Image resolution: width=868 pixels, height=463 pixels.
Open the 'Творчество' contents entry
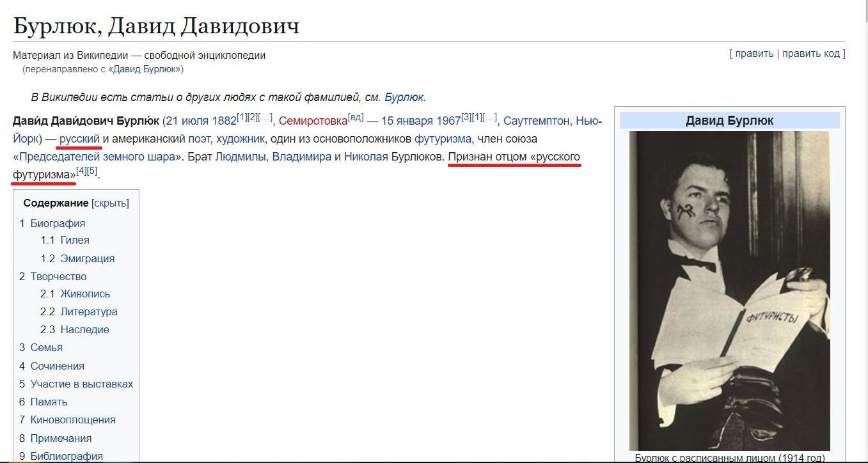coord(58,276)
